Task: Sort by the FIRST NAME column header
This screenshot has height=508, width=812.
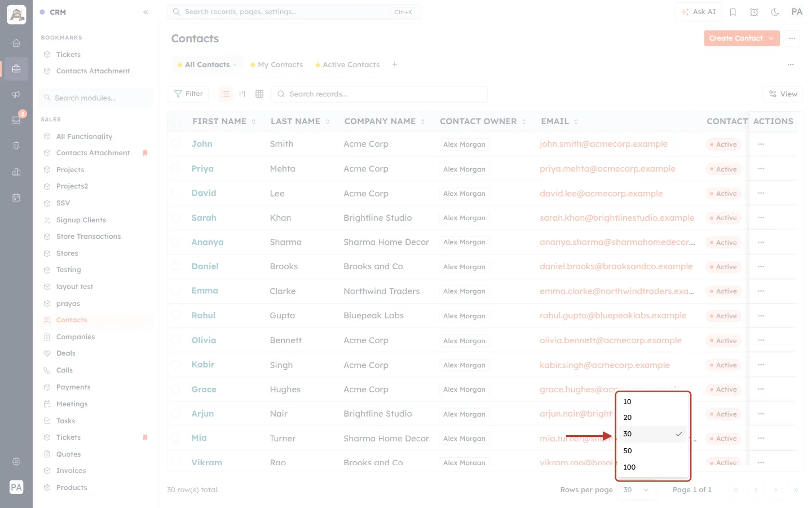Action: 224,121
